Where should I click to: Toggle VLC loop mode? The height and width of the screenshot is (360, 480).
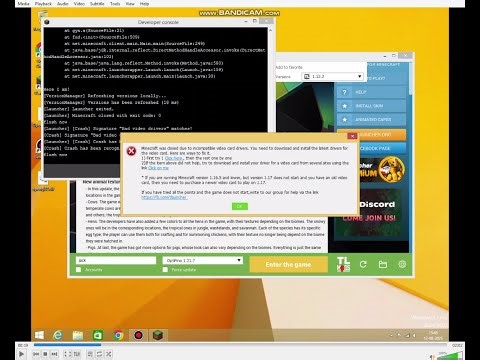tap(99, 354)
